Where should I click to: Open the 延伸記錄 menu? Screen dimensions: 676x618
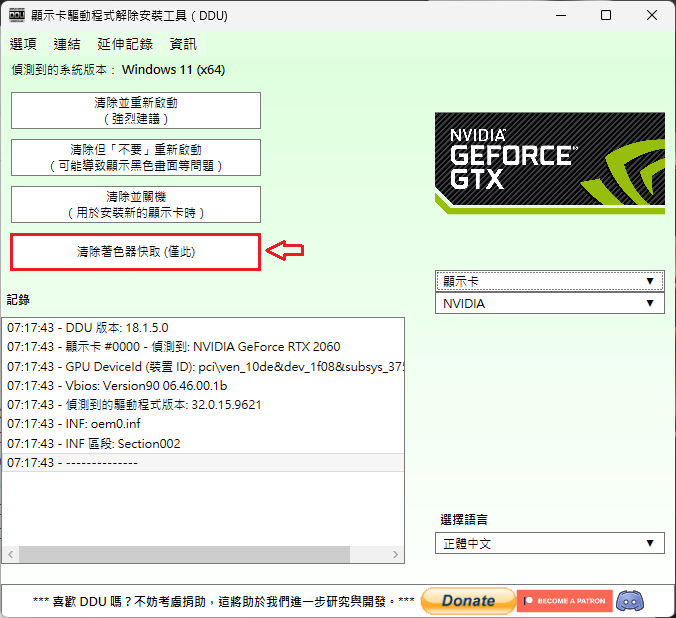point(125,44)
